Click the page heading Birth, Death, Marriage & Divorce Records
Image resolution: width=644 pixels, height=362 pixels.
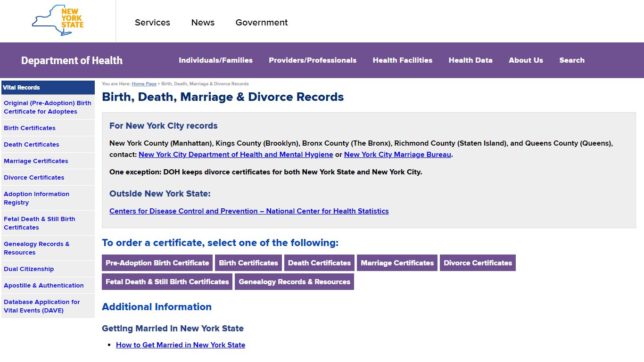click(x=223, y=97)
